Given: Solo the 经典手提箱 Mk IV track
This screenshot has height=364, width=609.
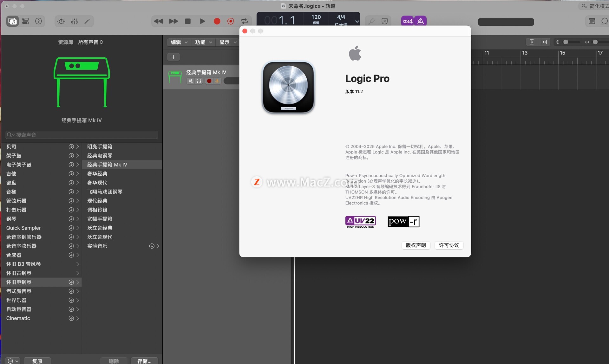Looking at the screenshot, I should coord(199,81).
